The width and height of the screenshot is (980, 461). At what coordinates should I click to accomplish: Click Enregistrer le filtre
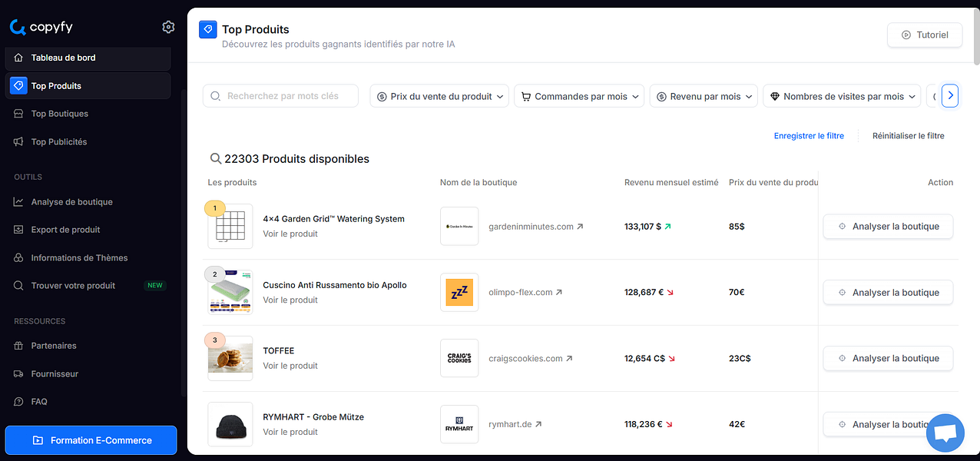click(x=809, y=135)
